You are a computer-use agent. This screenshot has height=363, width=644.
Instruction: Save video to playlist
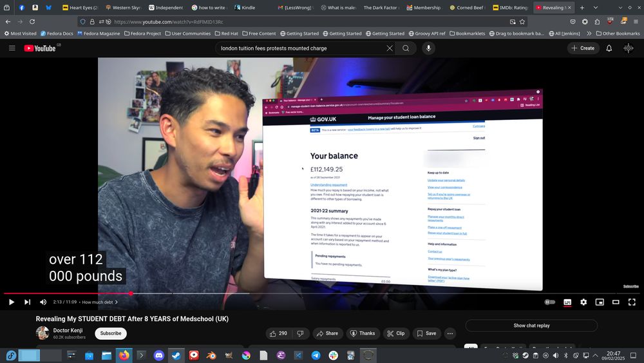coord(426,333)
